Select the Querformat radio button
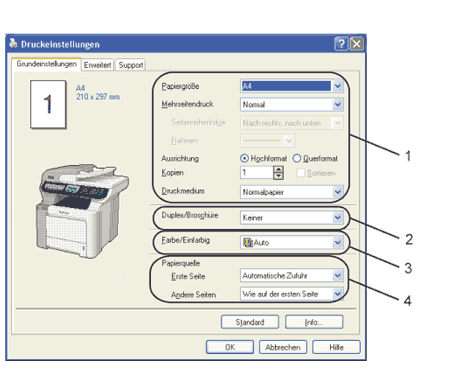The image size is (450, 383). click(x=297, y=158)
